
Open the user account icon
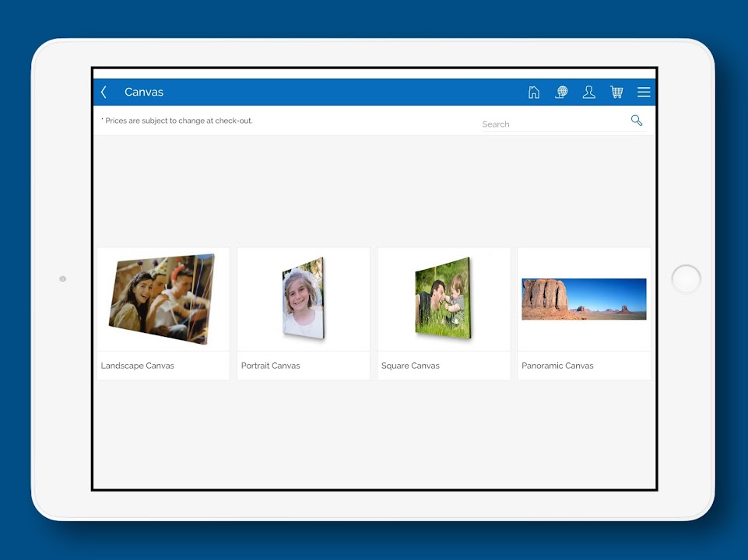pyautogui.click(x=589, y=92)
